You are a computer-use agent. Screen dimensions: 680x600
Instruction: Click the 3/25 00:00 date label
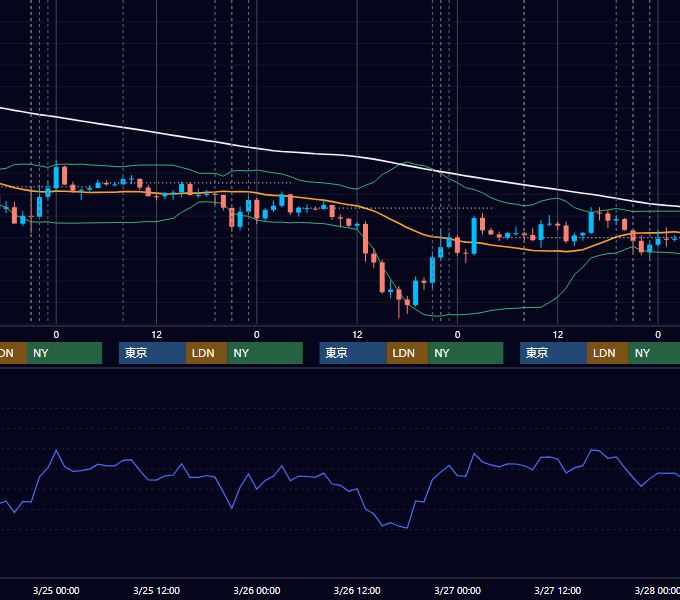coord(56,590)
